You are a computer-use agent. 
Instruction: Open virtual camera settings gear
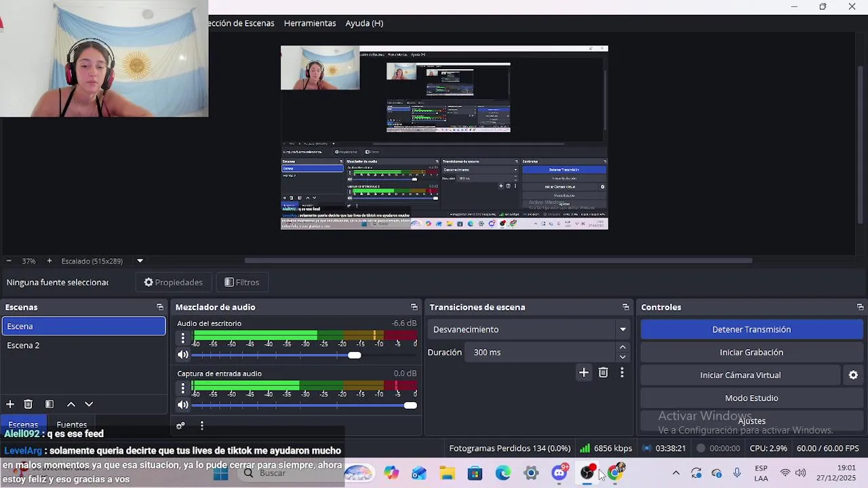pyautogui.click(x=853, y=375)
